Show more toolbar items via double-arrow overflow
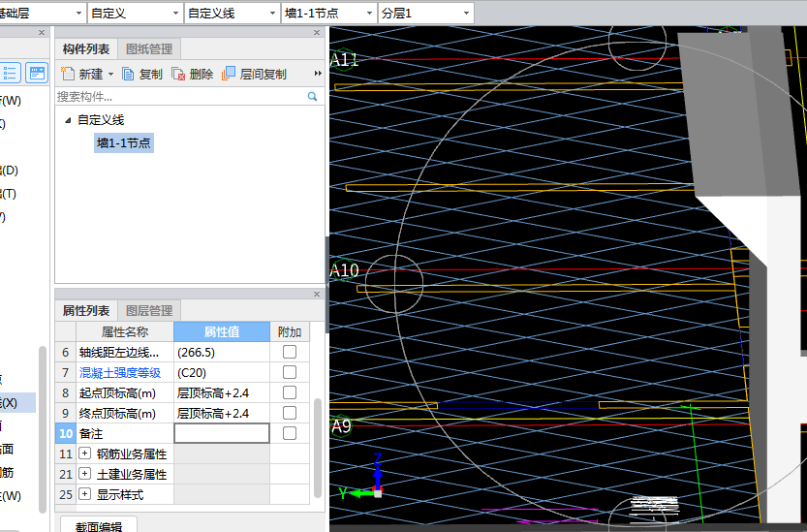The image size is (807, 532). point(318,74)
